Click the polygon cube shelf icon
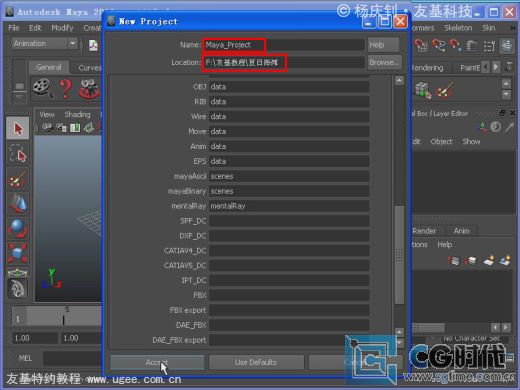The height and width of the screenshot is (390, 520). coord(422,90)
